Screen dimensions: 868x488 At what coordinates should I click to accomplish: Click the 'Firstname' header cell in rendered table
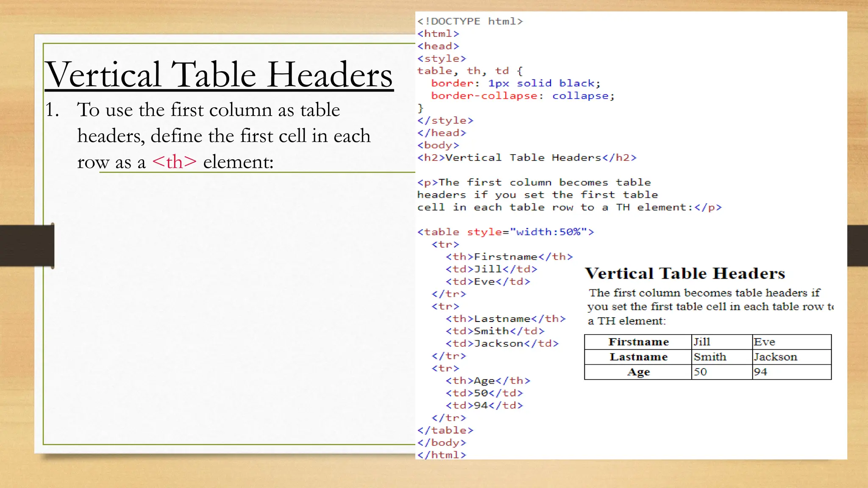pyautogui.click(x=638, y=342)
